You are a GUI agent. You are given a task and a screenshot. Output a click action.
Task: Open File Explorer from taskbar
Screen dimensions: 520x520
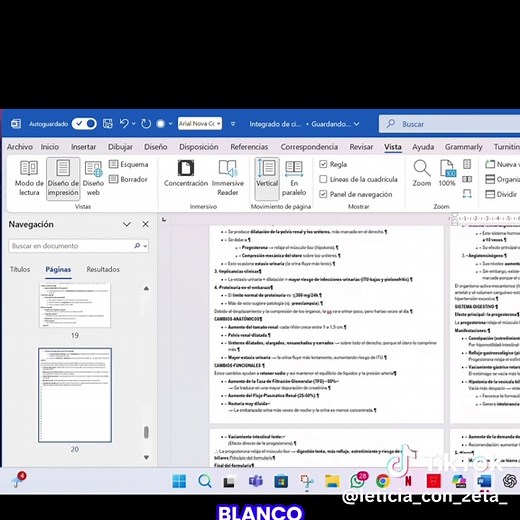point(332,481)
